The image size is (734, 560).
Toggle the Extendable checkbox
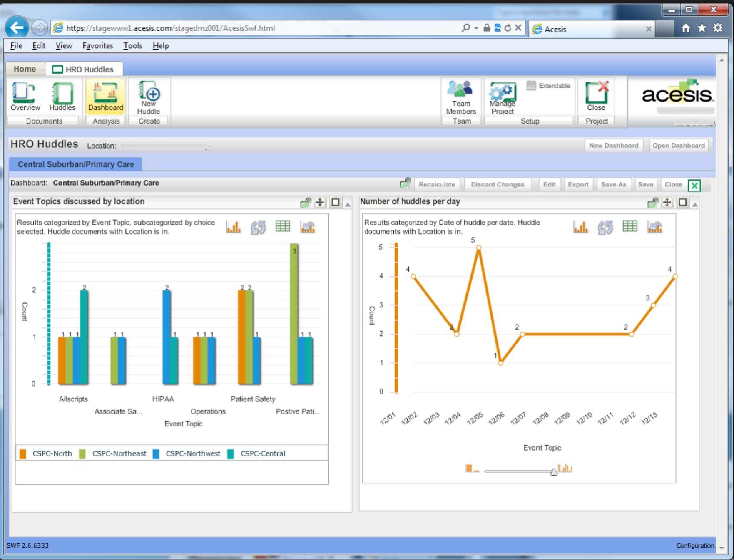click(531, 85)
